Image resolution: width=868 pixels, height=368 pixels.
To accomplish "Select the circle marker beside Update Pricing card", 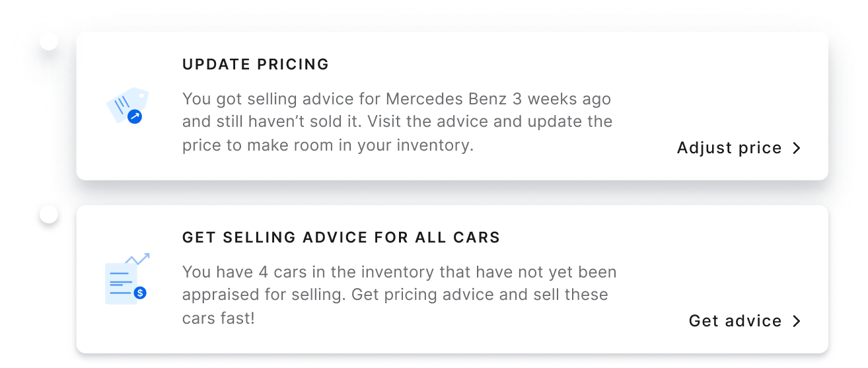I will point(49,41).
